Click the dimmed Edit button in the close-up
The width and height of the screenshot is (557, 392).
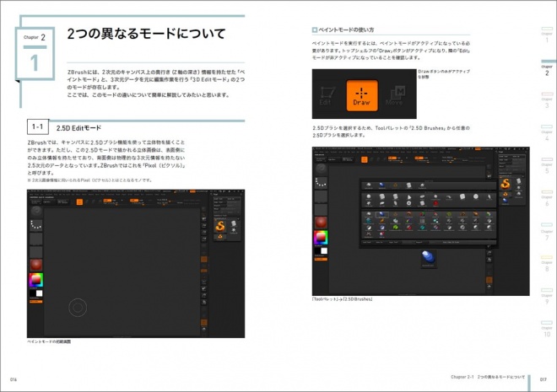tap(326, 96)
